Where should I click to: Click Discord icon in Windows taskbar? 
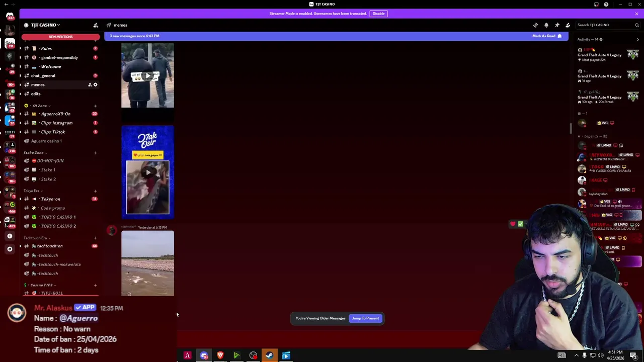pyautogui.click(x=204, y=355)
